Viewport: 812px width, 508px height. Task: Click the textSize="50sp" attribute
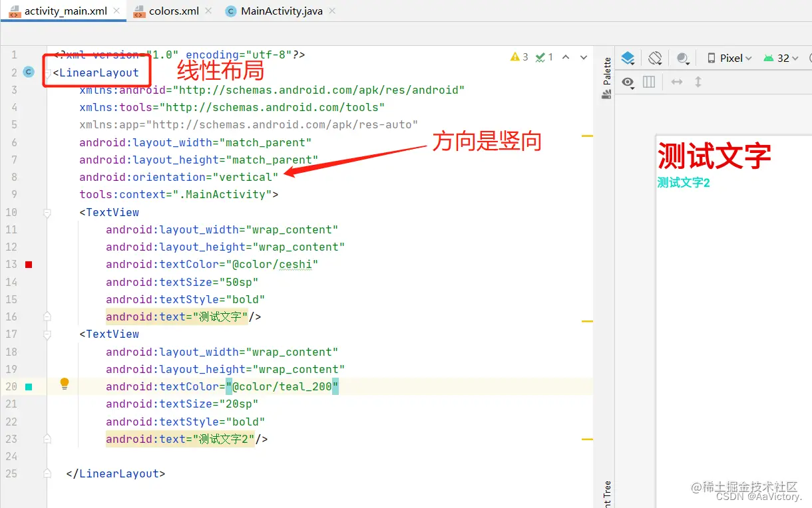click(x=182, y=282)
